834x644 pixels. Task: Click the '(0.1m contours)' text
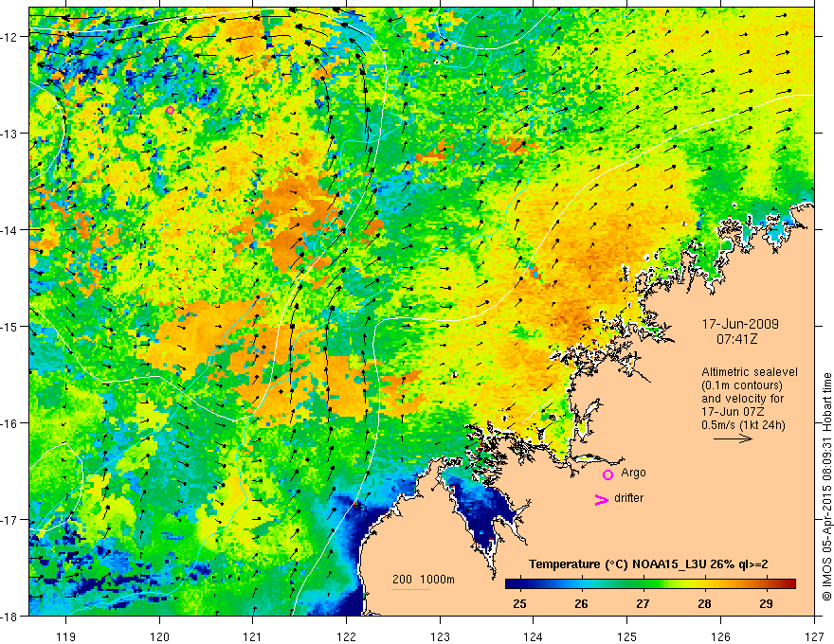[x=742, y=385]
